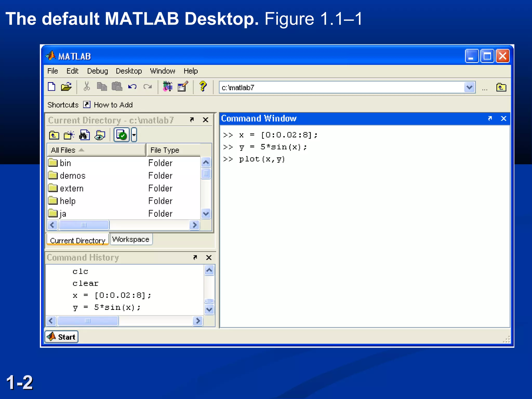Close the Command Window panel

pos(503,118)
